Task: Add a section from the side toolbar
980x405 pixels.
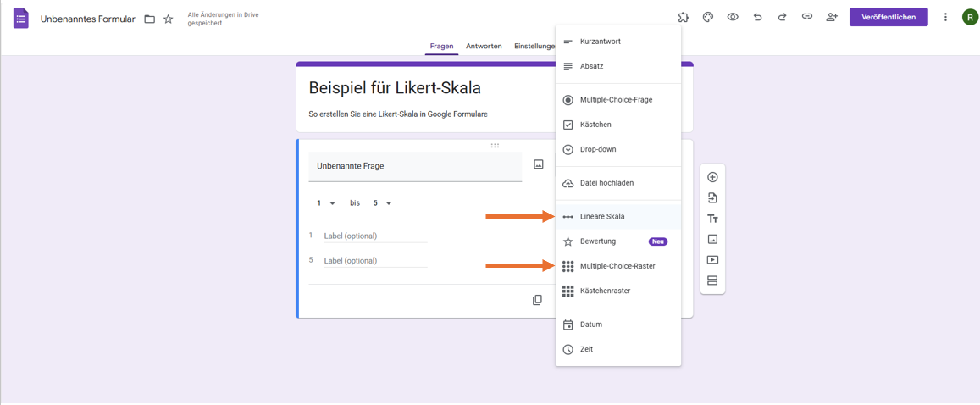Action: click(712, 280)
